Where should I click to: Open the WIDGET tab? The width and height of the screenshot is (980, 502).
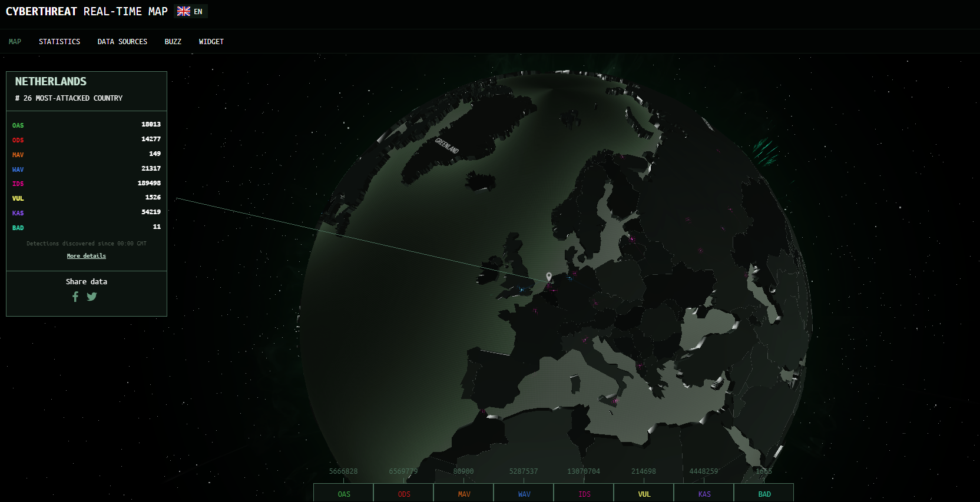(x=211, y=42)
